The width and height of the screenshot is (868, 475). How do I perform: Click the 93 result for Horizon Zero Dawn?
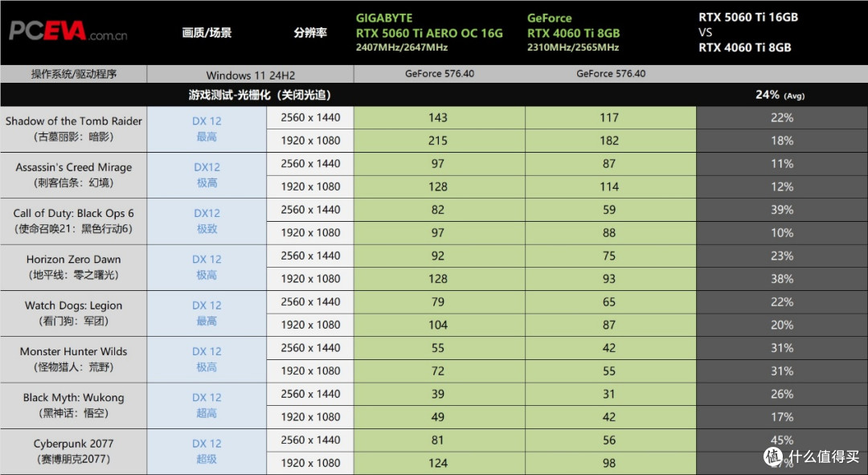click(609, 279)
